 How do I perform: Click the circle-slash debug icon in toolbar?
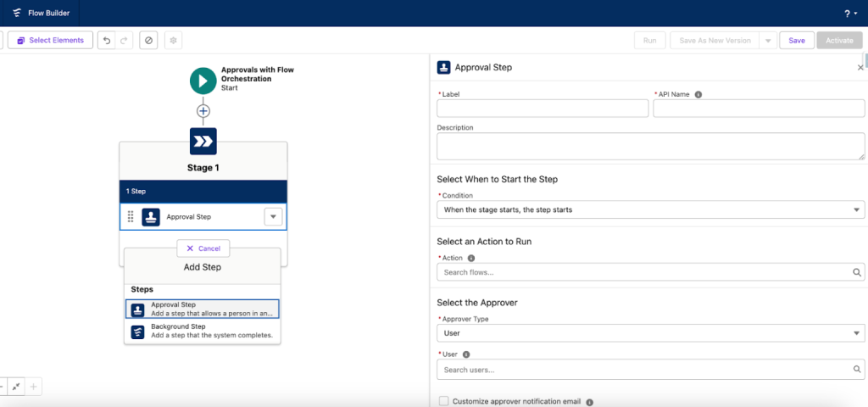[x=148, y=41]
